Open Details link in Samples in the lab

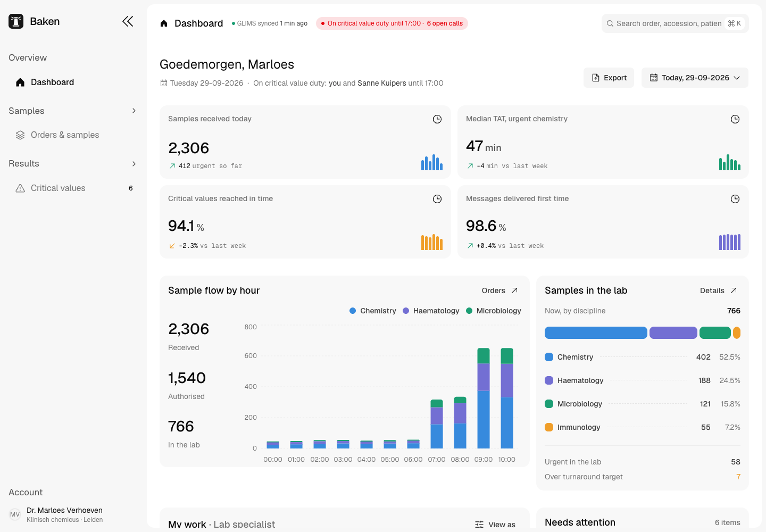point(719,290)
